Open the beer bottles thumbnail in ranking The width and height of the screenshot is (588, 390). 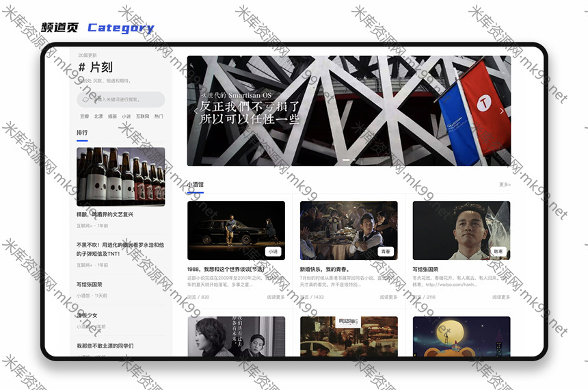click(121, 177)
